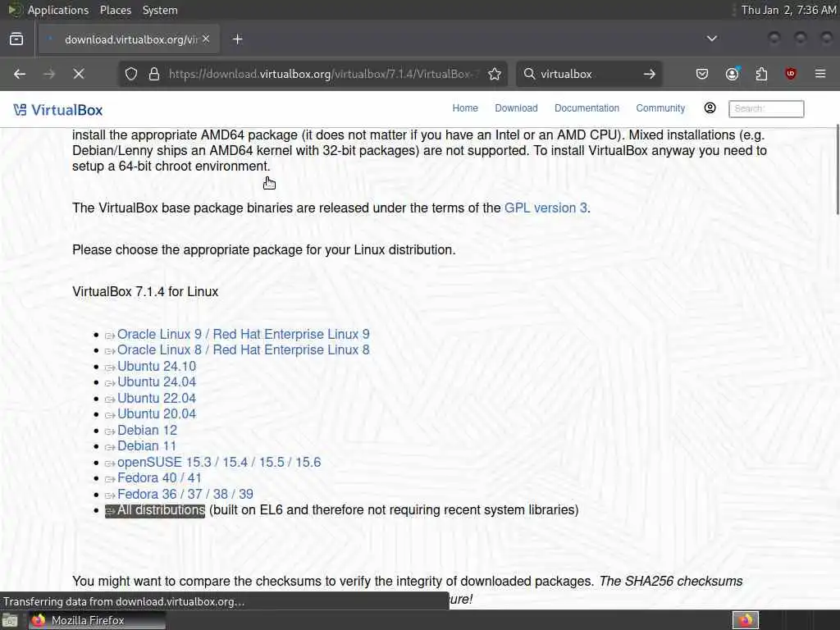Download the openSUSE 15.3 / 15.4 / 15.5 / 15.6 package
The height and width of the screenshot is (630, 840).
pos(219,463)
